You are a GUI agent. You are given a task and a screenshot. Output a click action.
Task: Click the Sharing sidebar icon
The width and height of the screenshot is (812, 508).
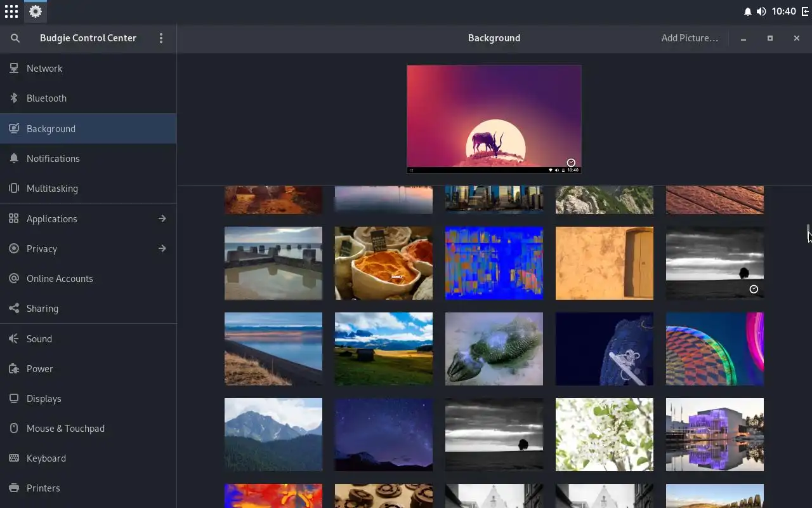click(14, 309)
